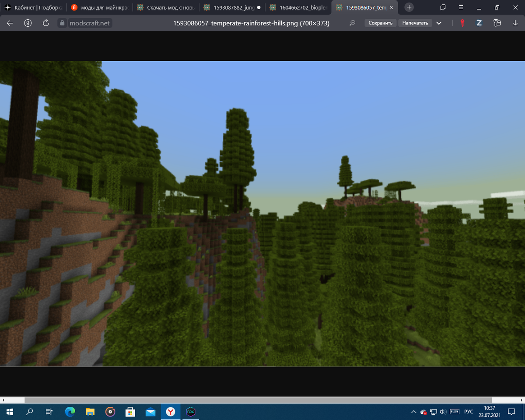Click the Напечатать button
The image size is (525, 420).
415,23
